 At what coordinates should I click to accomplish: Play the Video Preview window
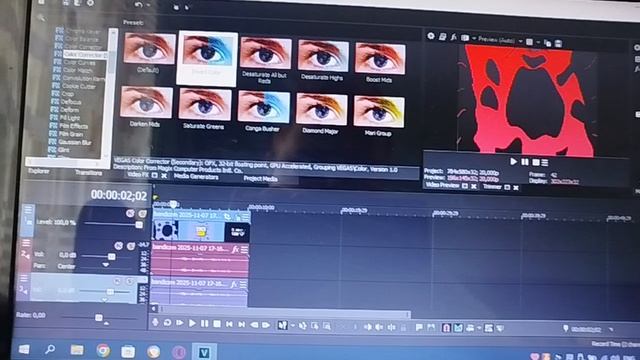click(513, 162)
